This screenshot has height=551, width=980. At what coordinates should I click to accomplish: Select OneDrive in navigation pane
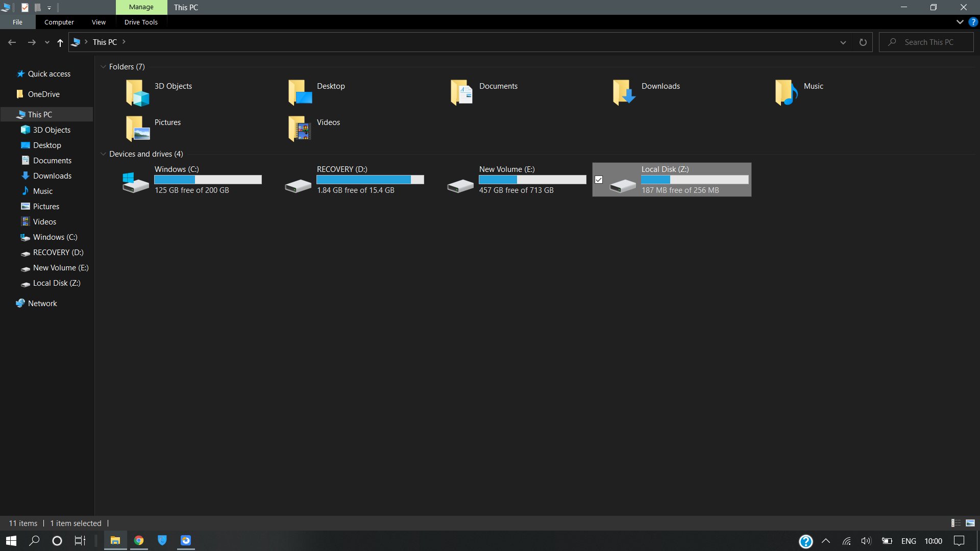pyautogui.click(x=44, y=94)
